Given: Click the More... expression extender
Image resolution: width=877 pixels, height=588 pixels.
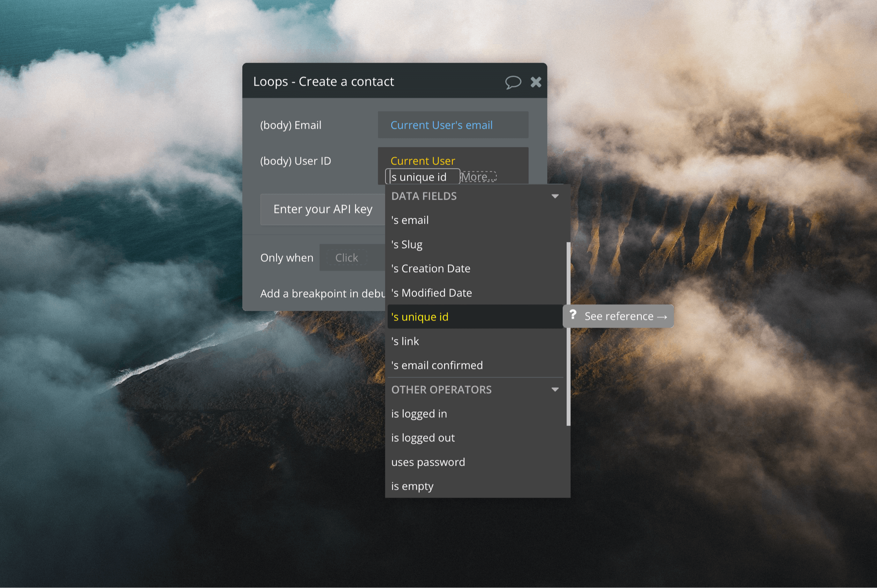Looking at the screenshot, I should [x=479, y=177].
